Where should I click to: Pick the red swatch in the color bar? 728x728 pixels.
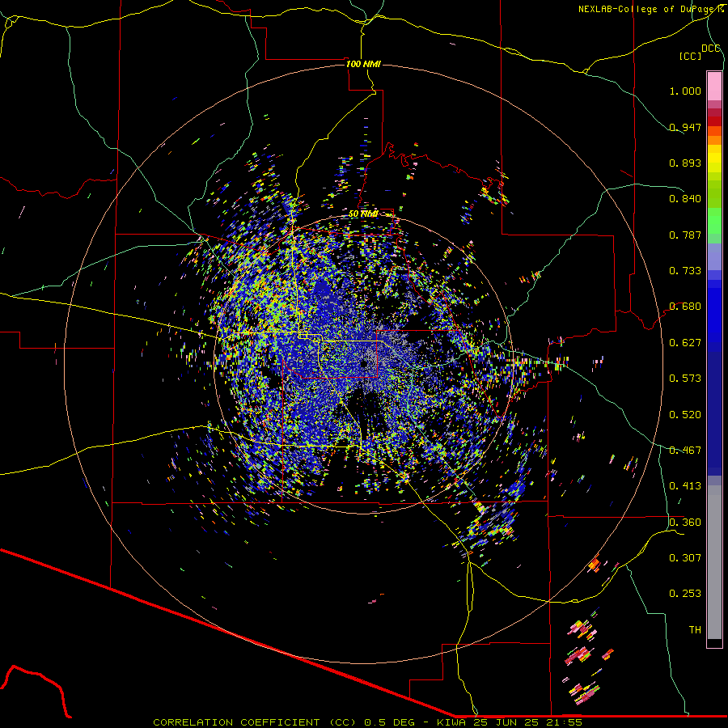point(714,121)
